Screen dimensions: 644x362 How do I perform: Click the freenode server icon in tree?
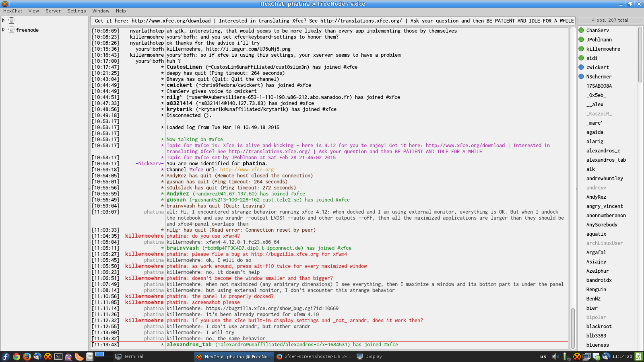(12, 30)
